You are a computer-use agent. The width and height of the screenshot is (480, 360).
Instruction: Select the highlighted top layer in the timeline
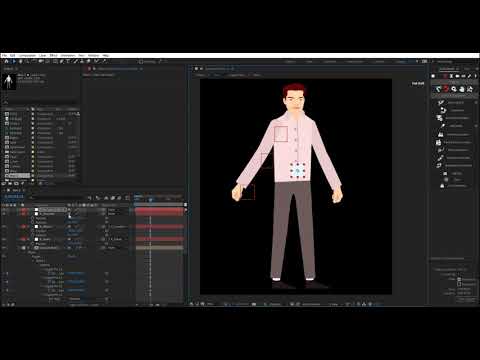[x=53, y=210]
